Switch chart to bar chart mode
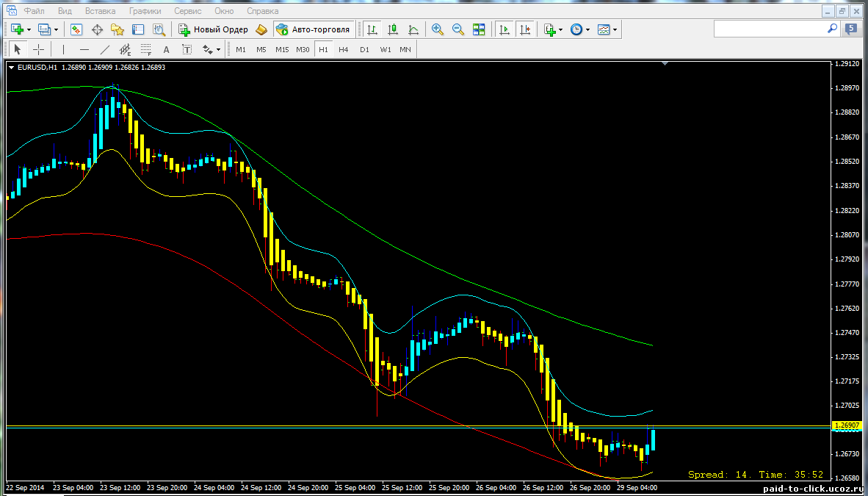 click(372, 29)
